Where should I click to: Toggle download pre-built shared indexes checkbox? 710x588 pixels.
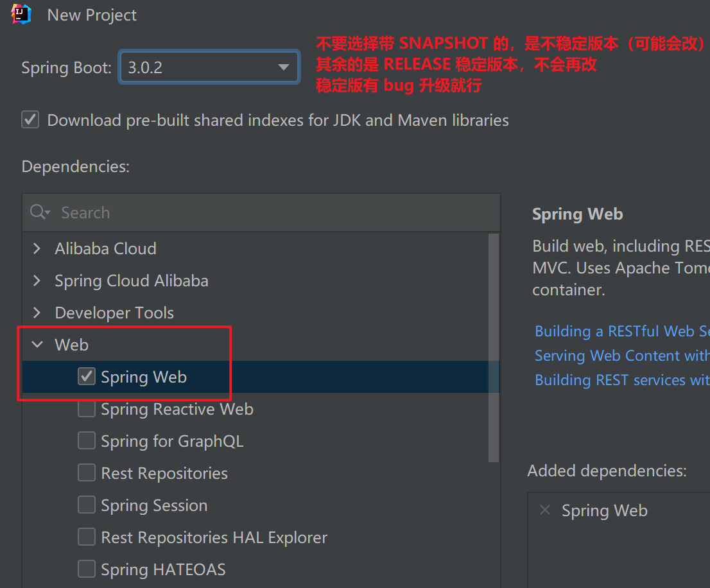click(x=30, y=120)
